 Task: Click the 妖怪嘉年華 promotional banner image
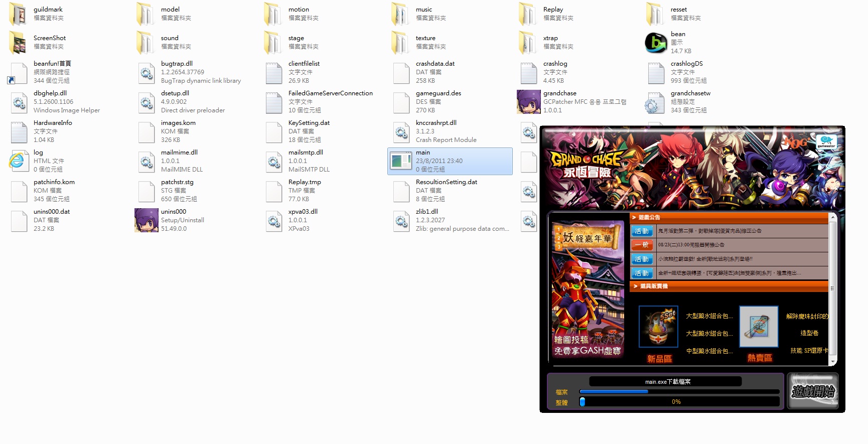tap(588, 291)
